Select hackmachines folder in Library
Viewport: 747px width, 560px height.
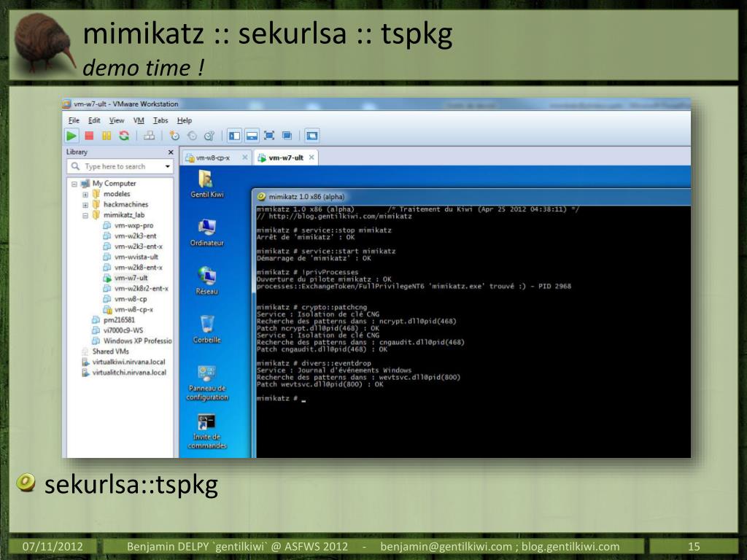125,204
